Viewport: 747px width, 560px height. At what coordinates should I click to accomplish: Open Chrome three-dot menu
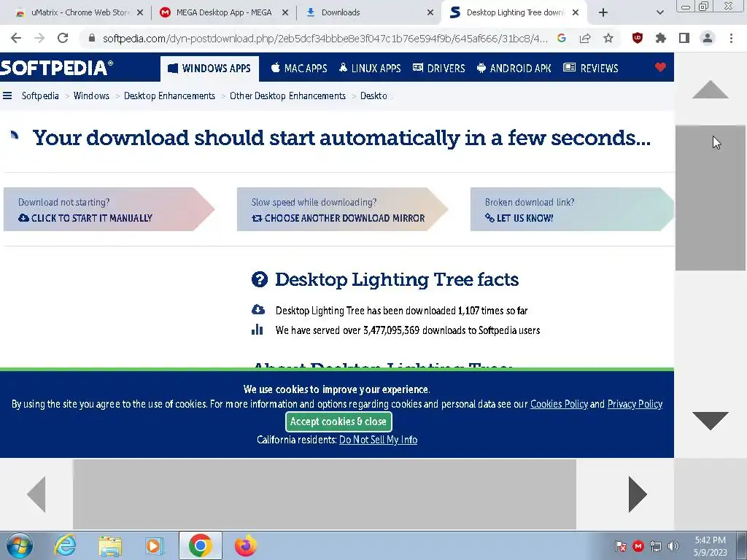point(731,38)
